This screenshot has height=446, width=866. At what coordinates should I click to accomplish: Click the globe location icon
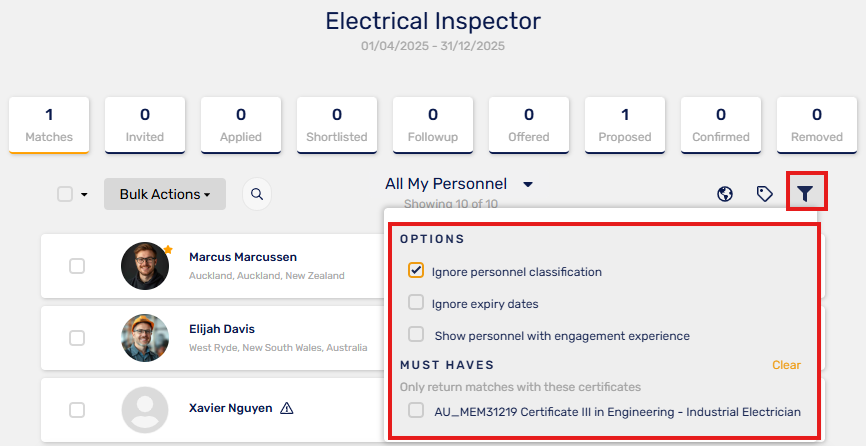click(725, 194)
